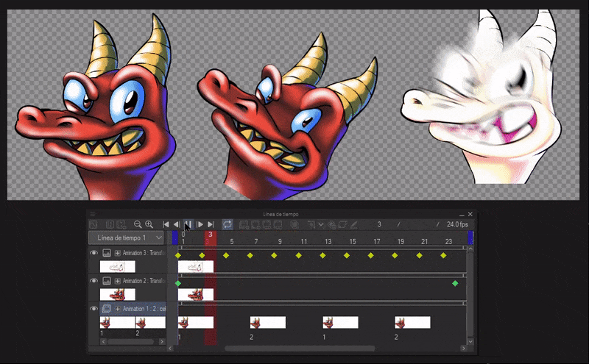Jump to the last frame
Viewport: 589px width, 364px height.
(x=211, y=224)
